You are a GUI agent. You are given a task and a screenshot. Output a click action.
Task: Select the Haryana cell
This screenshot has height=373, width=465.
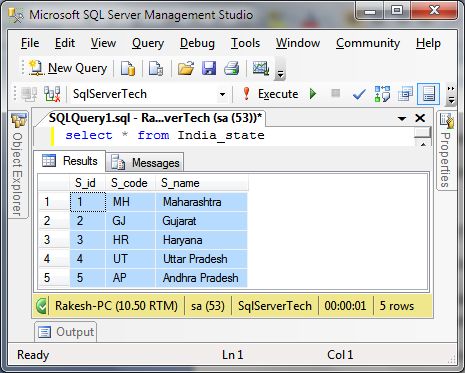pos(202,240)
